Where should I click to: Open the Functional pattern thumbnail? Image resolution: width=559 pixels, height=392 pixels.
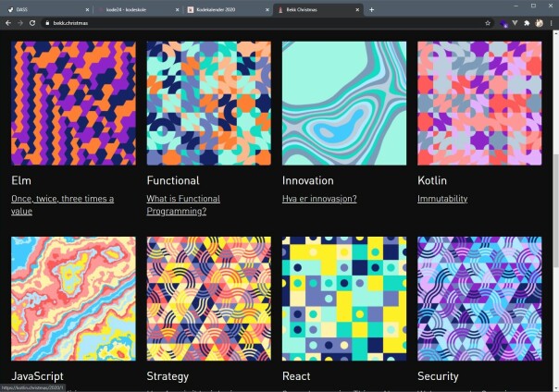coord(209,104)
